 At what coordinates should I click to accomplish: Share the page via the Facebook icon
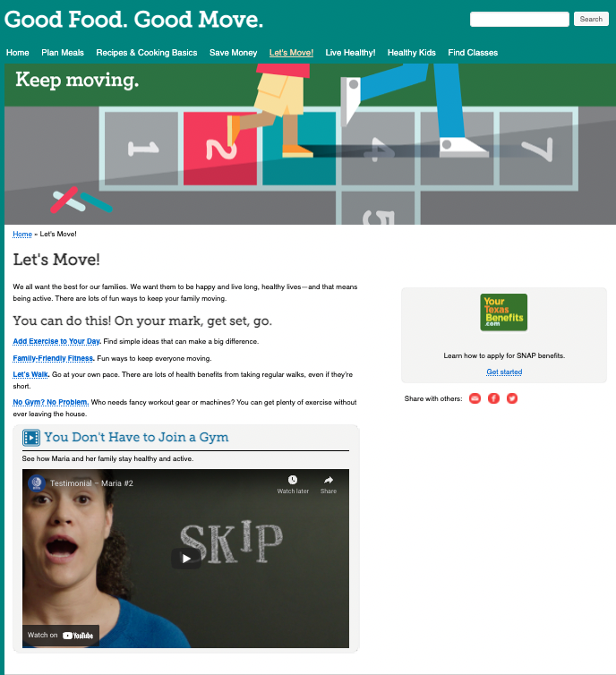[493, 398]
